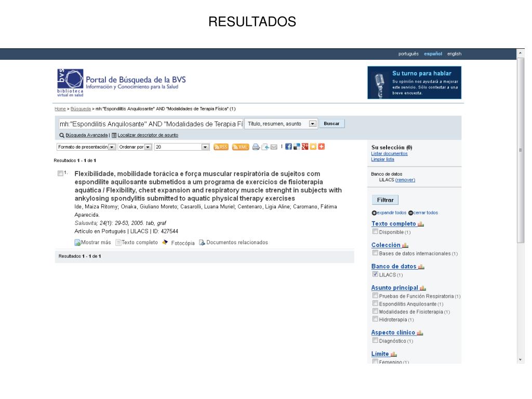532x399 pixels.
Task: Click the yellow star favorites icon
Action: [x=313, y=147]
